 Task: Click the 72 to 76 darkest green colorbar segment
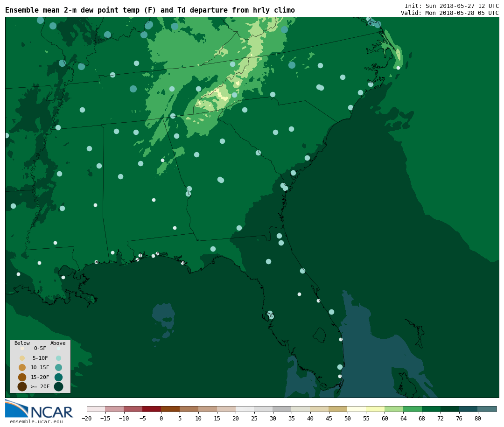pos(450,409)
